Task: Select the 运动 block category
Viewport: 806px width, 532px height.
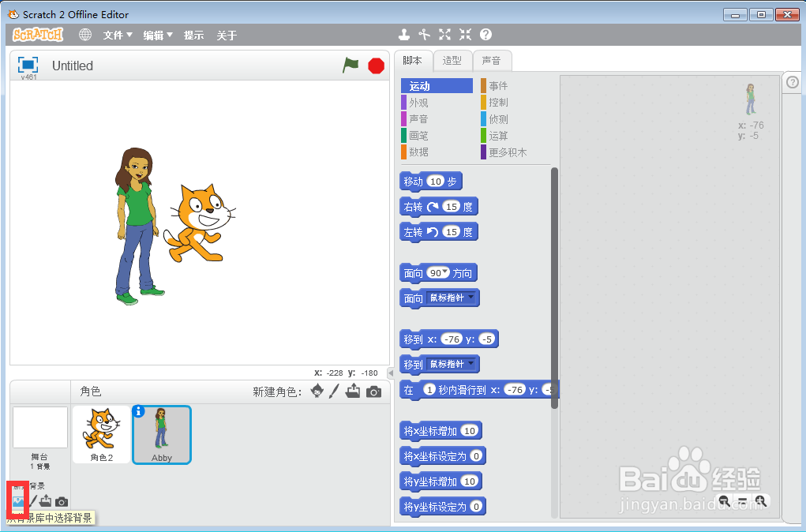Action: coord(437,86)
